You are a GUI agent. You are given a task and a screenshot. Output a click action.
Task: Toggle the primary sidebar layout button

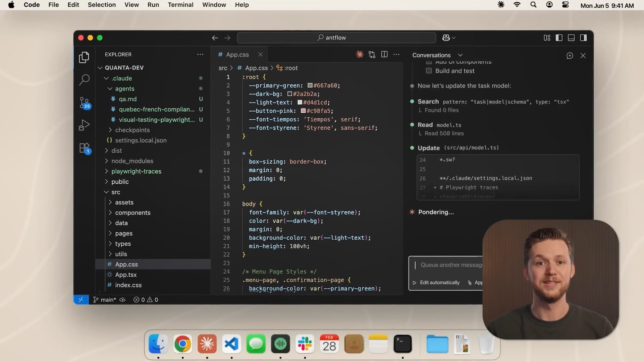[559, 38]
